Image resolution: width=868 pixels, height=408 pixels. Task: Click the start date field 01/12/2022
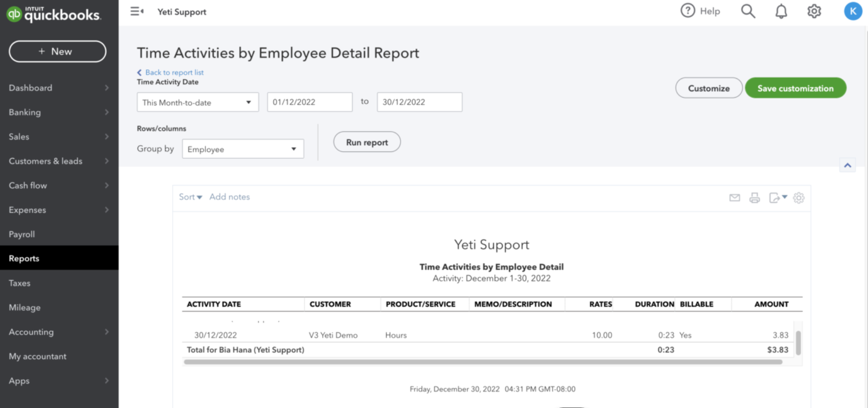310,102
